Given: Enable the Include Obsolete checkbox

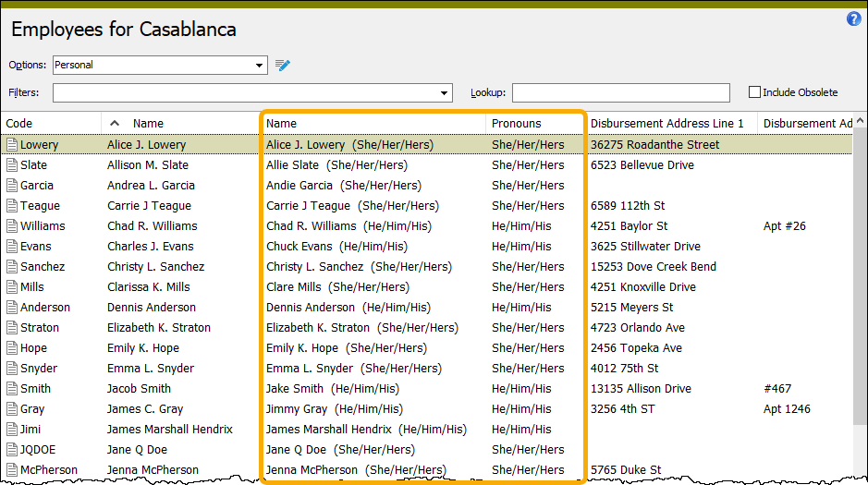Looking at the screenshot, I should [x=754, y=92].
